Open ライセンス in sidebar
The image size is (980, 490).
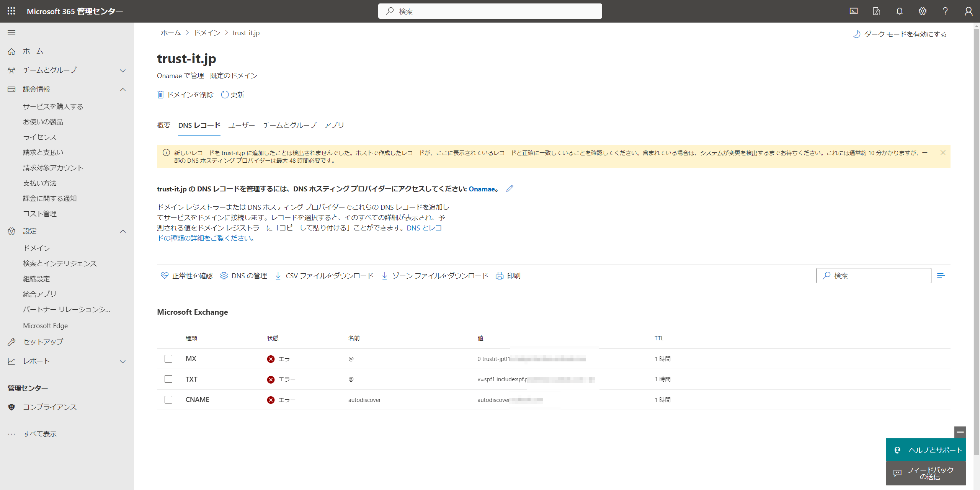tap(40, 137)
